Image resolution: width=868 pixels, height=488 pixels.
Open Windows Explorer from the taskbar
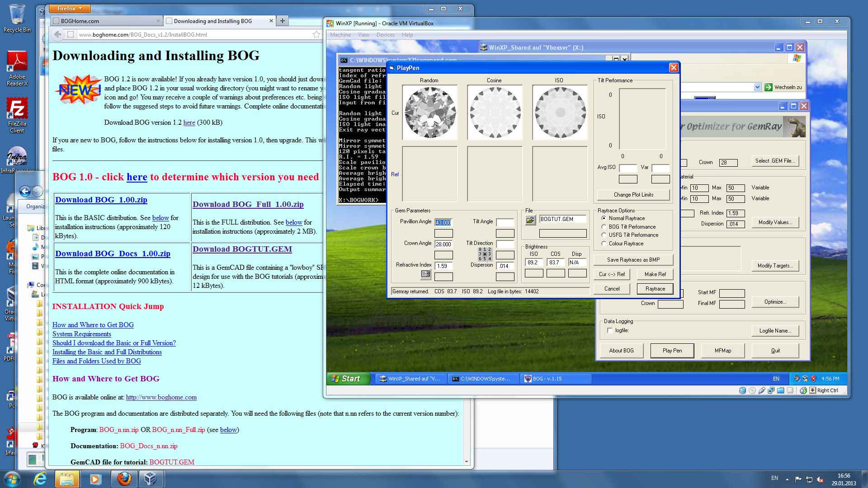click(67, 479)
